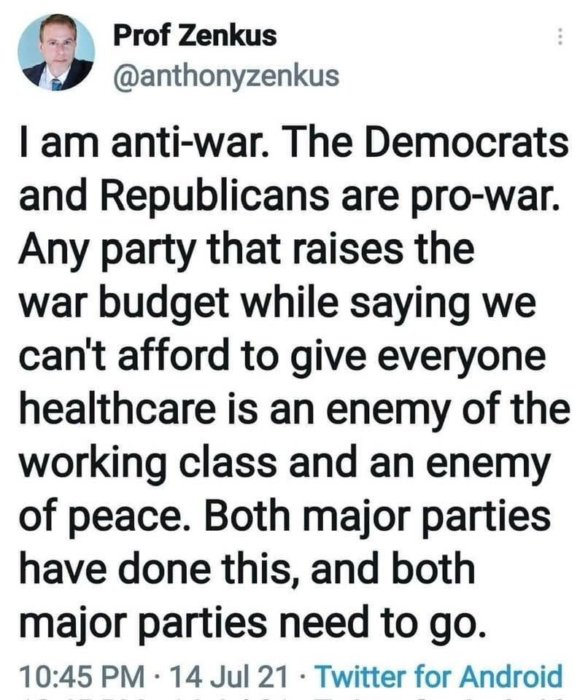Click Prof Zenkus's profile avatar photo

pos(57,52)
